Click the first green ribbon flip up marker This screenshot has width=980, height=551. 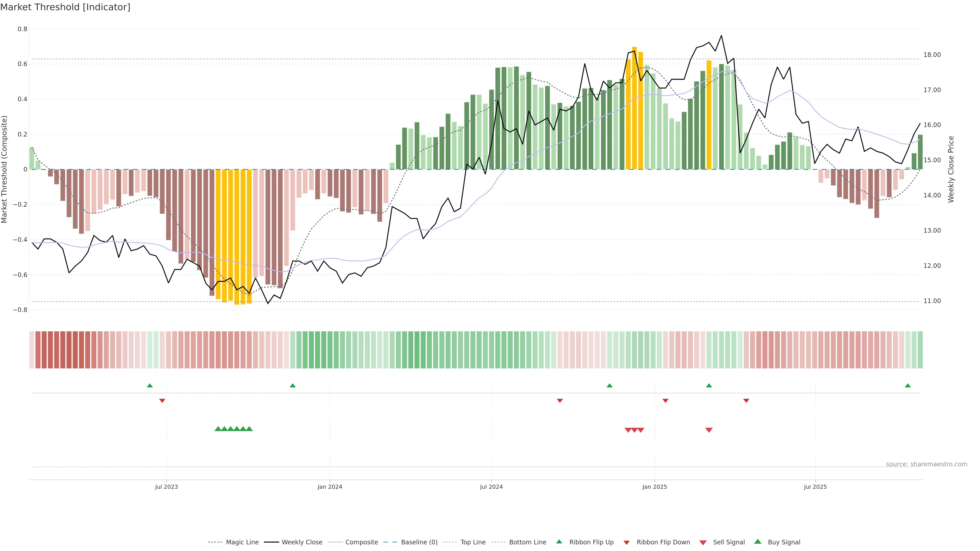coord(150,386)
